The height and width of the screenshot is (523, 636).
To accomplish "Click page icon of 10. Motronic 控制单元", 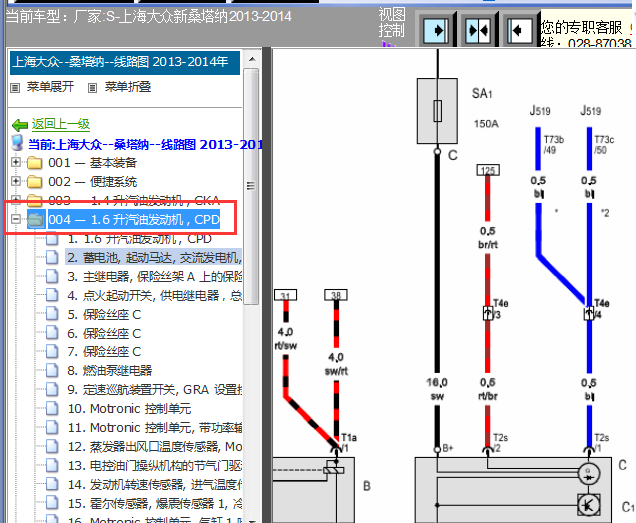I will 52,408.
